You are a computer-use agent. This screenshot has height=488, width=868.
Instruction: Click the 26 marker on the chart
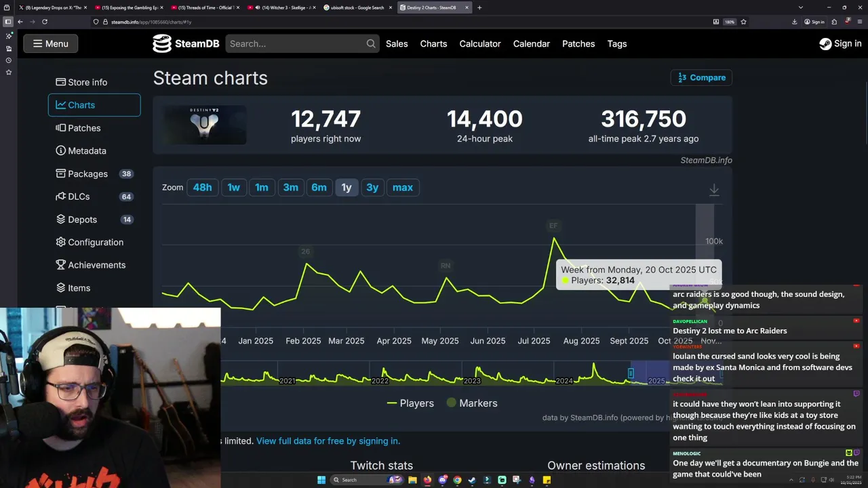tap(305, 251)
